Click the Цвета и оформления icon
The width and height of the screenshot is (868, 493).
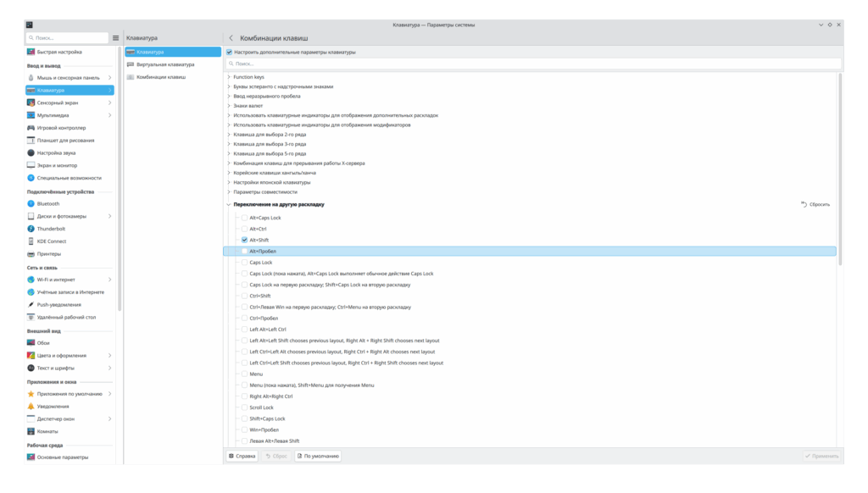tap(31, 356)
